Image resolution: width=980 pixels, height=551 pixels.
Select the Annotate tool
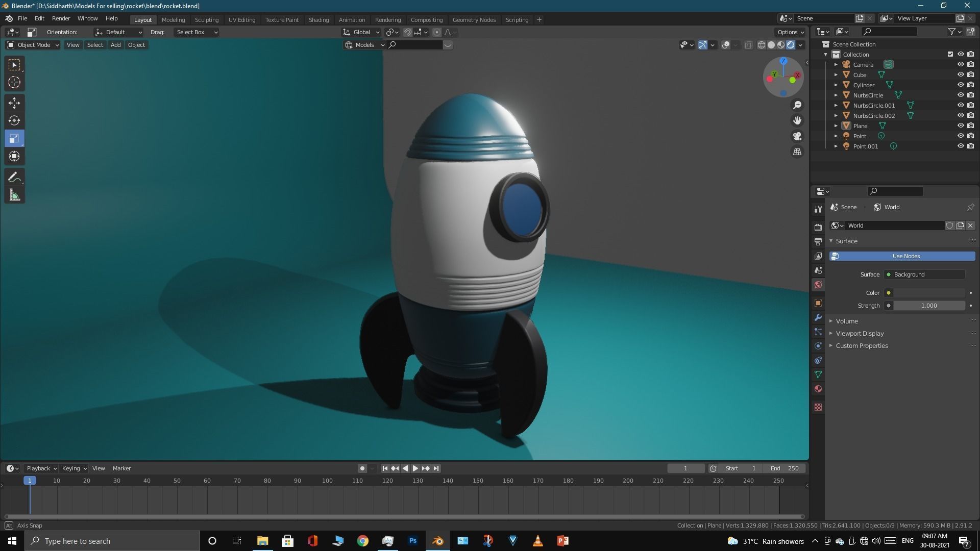pos(14,178)
